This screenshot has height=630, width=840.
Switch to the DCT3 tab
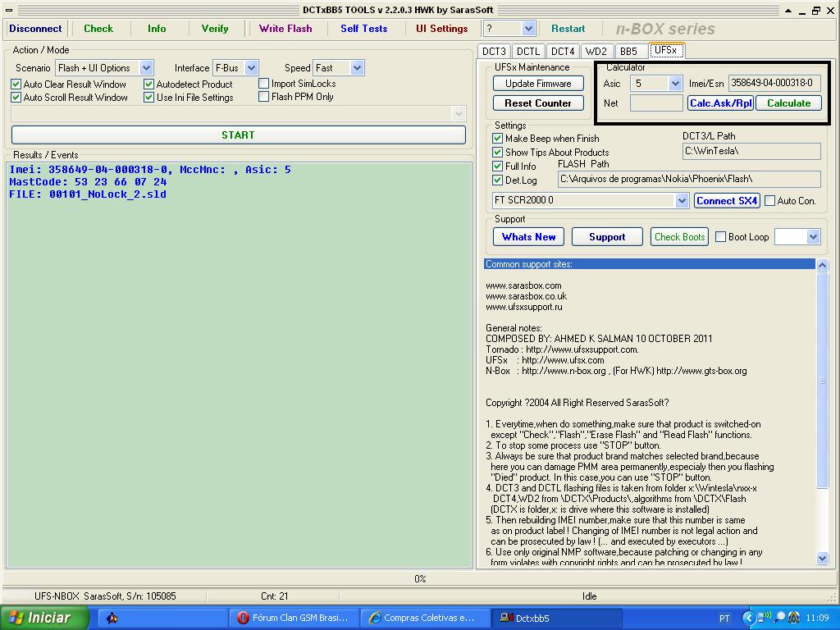tap(494, 52)
